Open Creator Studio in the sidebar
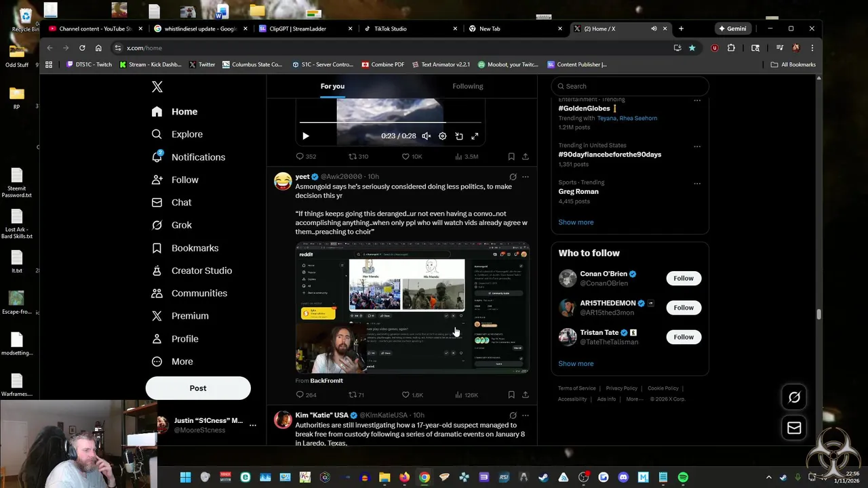The width and height of the screenshot is (868, 488). click(x=192, y=270)
